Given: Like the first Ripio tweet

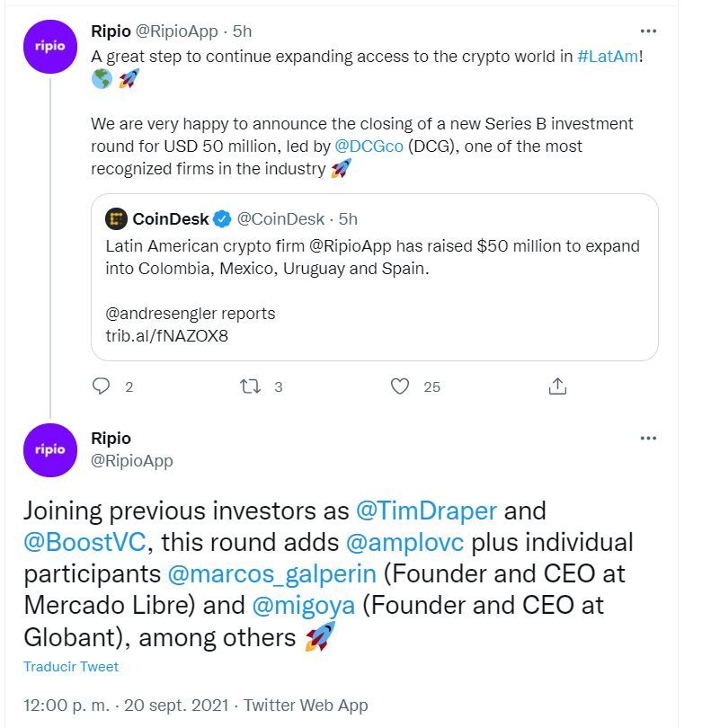Looking at the screenshot, I should (400, 386).
